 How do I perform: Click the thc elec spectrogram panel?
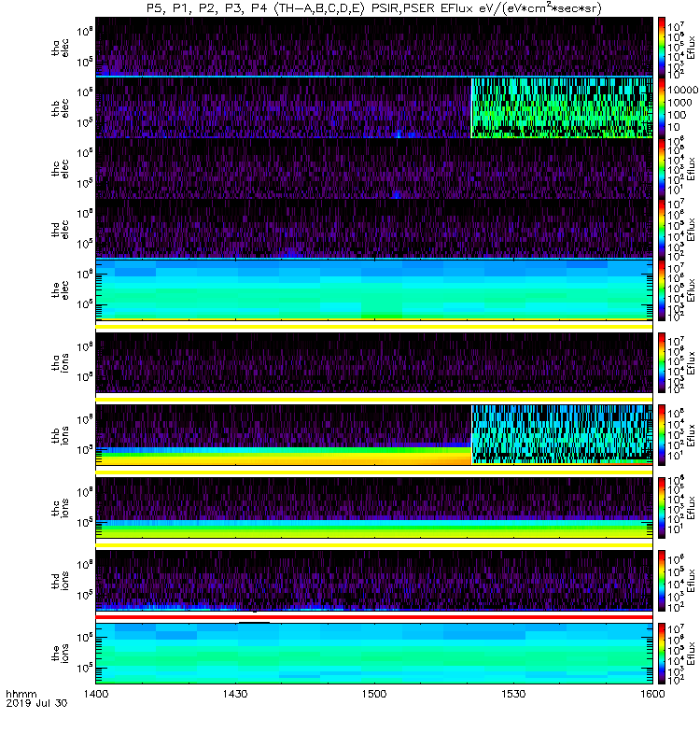[374, 169]
